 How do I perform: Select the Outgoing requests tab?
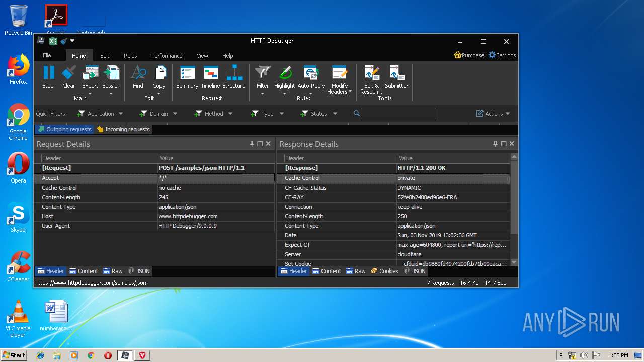click(64, 129)
